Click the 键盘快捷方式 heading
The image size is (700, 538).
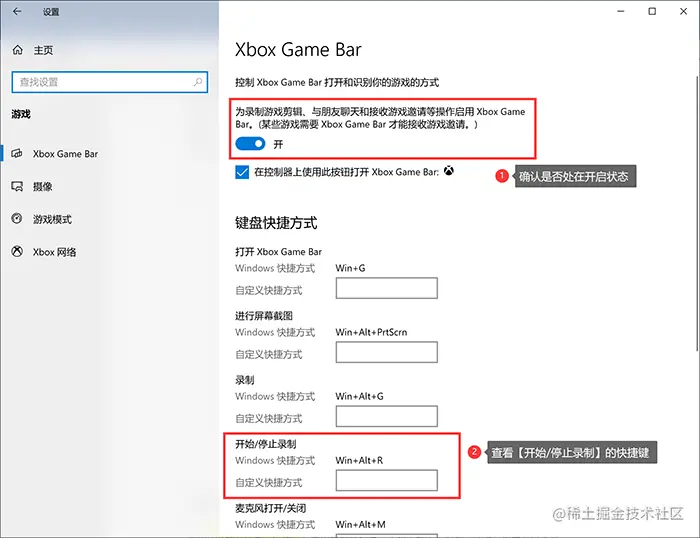coord(276,223)
